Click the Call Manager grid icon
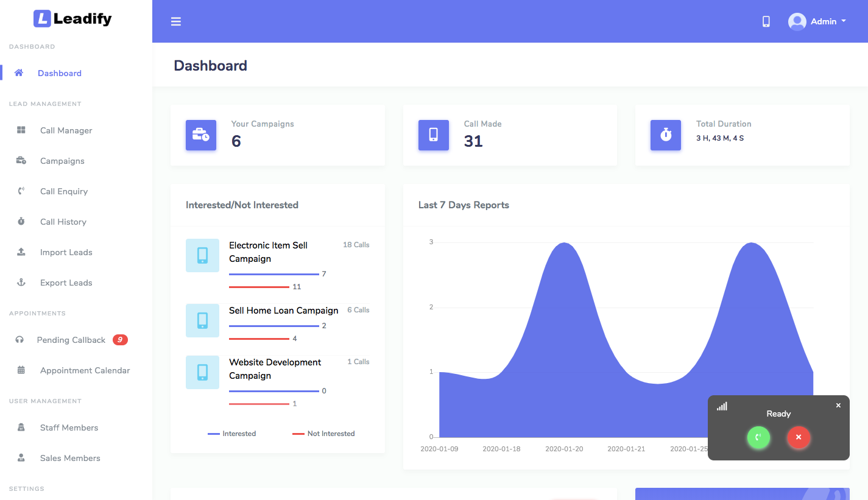The width and height of the screenshot is (868, 500). [21, 130]
